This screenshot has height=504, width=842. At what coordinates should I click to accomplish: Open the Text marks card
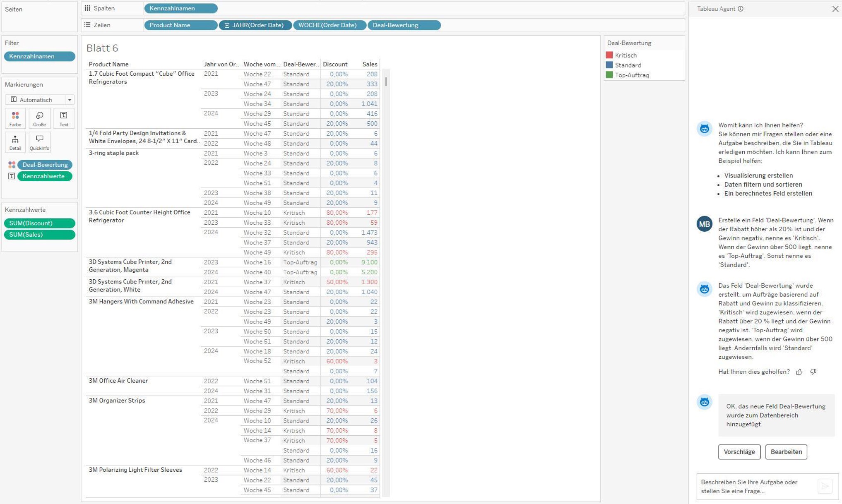(x=64, y=118)
